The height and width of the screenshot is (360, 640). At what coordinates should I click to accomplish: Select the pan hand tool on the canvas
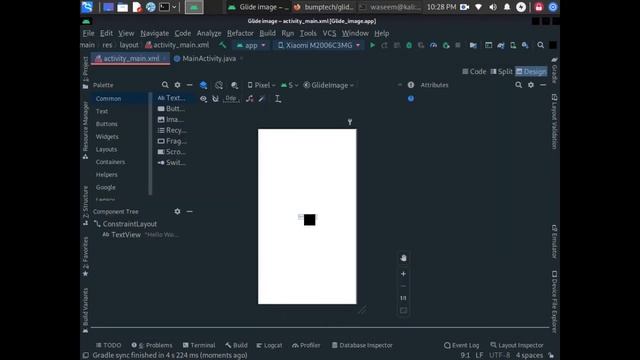pos(403,258)
